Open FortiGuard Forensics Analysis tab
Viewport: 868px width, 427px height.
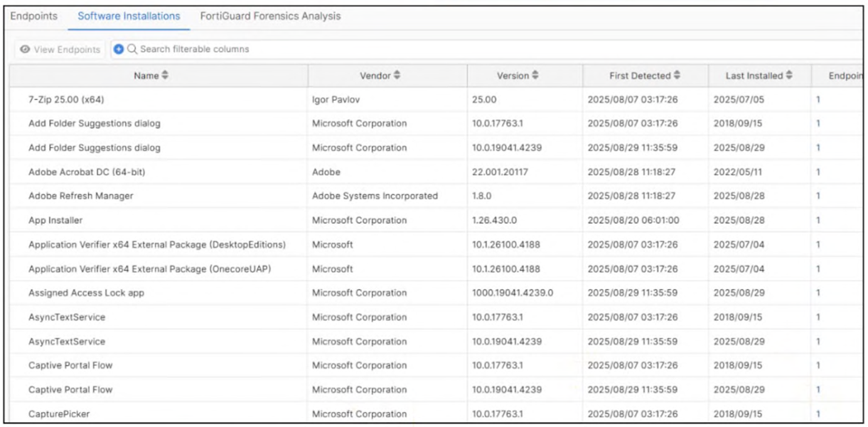coord(270,16)
